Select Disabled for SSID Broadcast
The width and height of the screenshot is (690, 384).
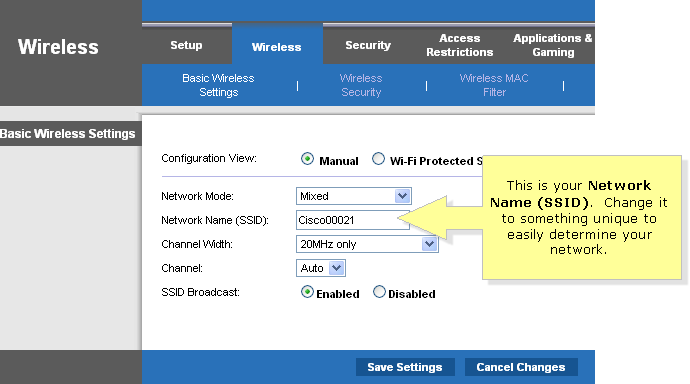[379, 292]
